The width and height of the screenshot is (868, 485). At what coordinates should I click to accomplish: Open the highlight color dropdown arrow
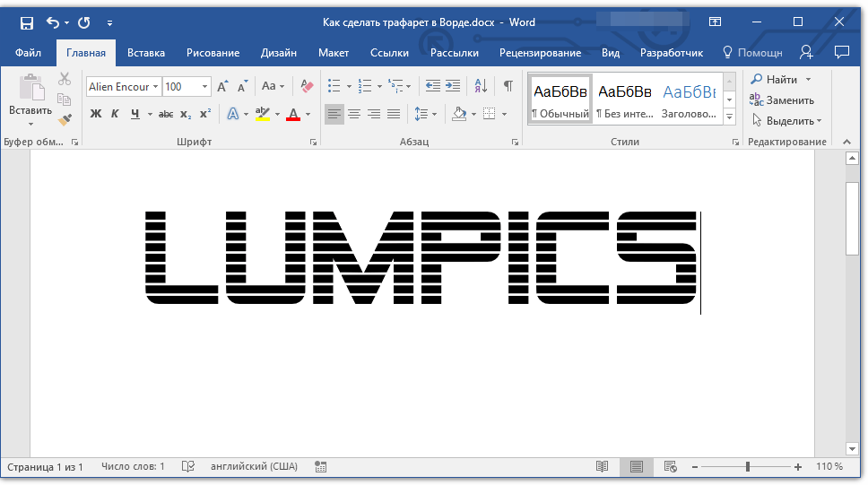[x=277, y=115]
